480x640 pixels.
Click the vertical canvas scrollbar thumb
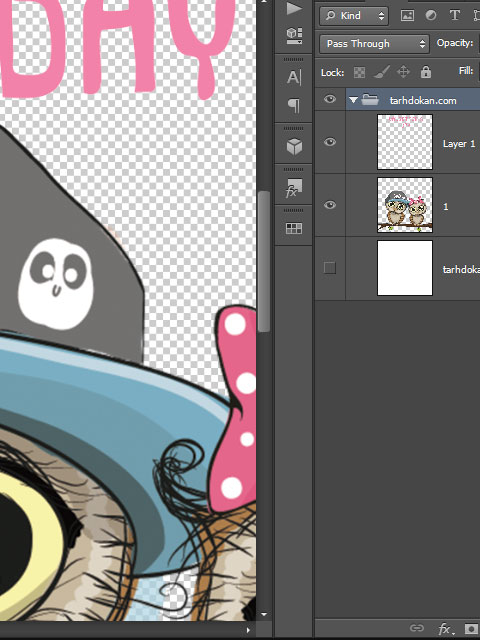pos(264,261)
